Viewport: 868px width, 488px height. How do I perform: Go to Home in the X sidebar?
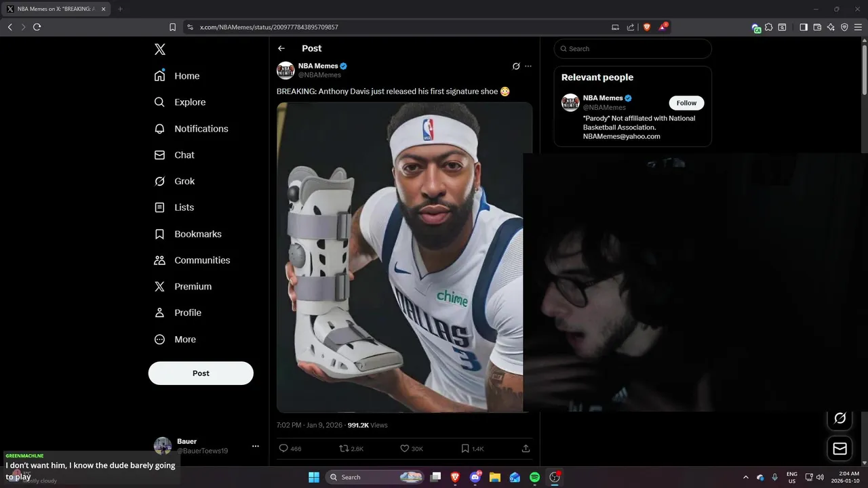click(x=177, y=76)
